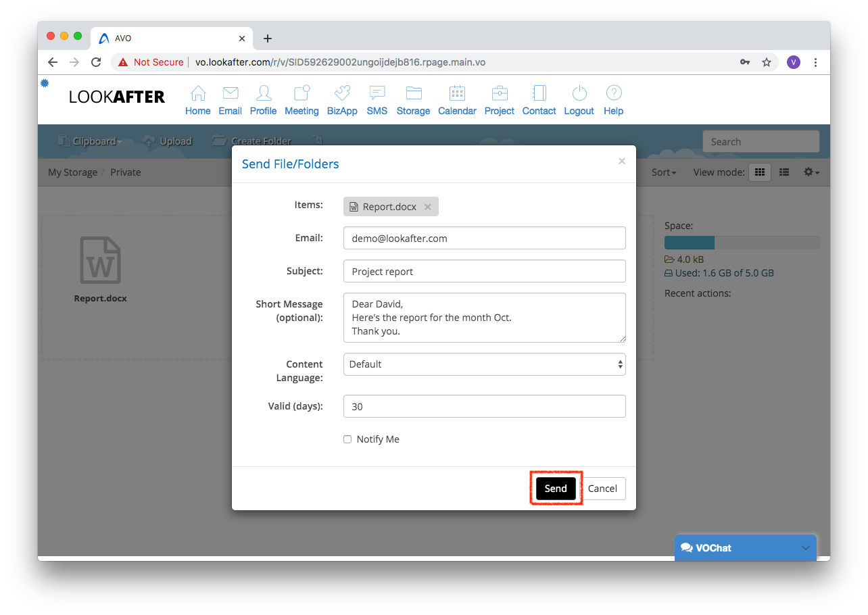Open the settings gear dropdown
Image resolution: width=868 pixels, height=615 pixels.
811,172
